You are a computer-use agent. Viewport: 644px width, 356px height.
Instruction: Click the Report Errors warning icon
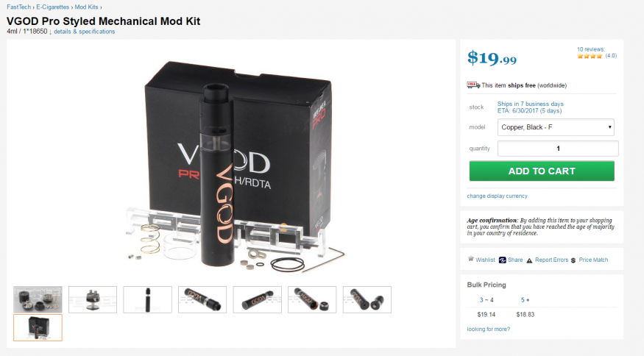[x=529, y=260]
